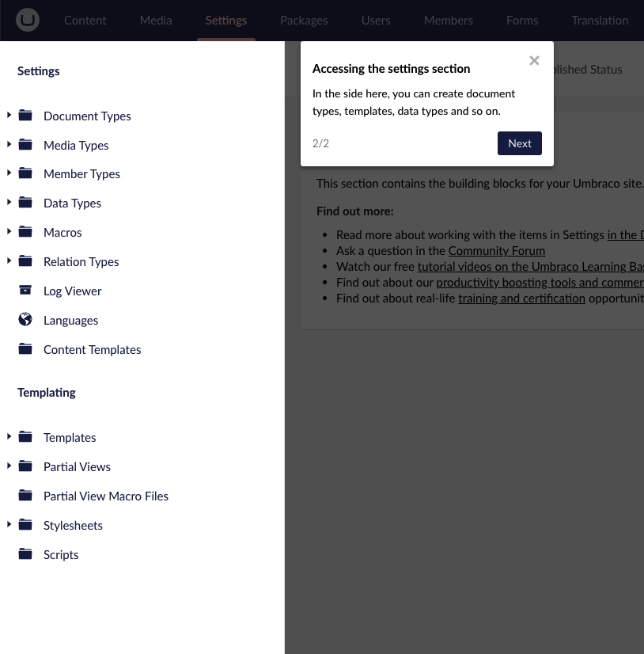644x654 pixels.
Task: Click the Scripts folder icon
Action: tap(25, 554)
